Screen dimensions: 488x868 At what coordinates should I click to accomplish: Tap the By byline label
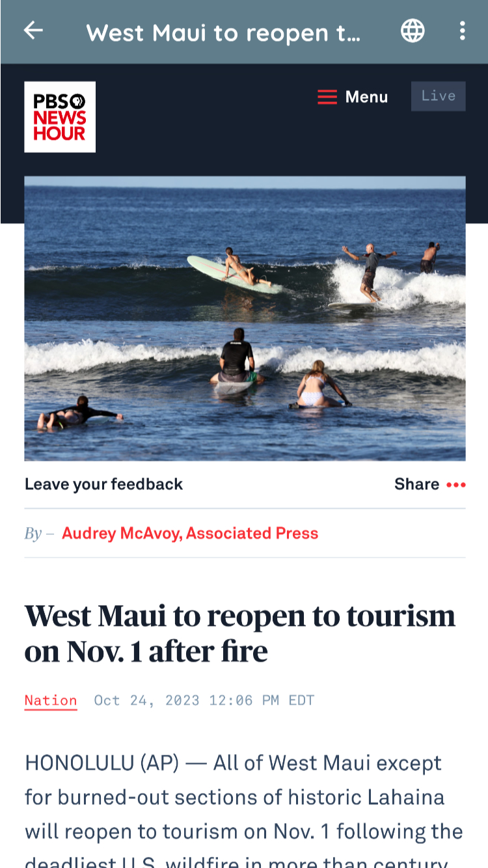click(x=33, y=534)
